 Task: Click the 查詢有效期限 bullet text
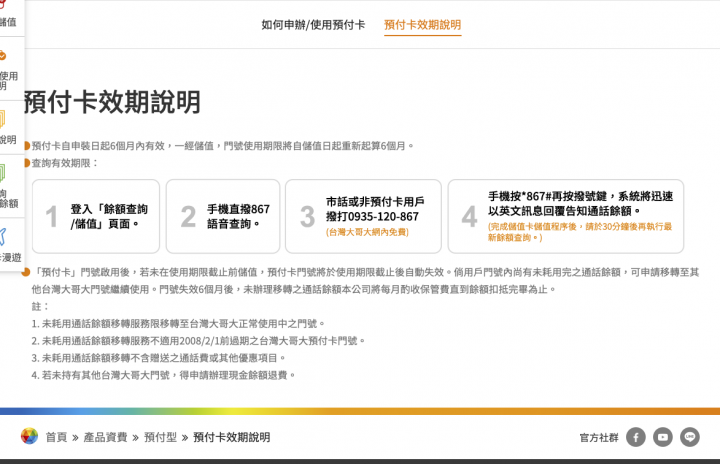pyautogui.click(x=65, y=163)
